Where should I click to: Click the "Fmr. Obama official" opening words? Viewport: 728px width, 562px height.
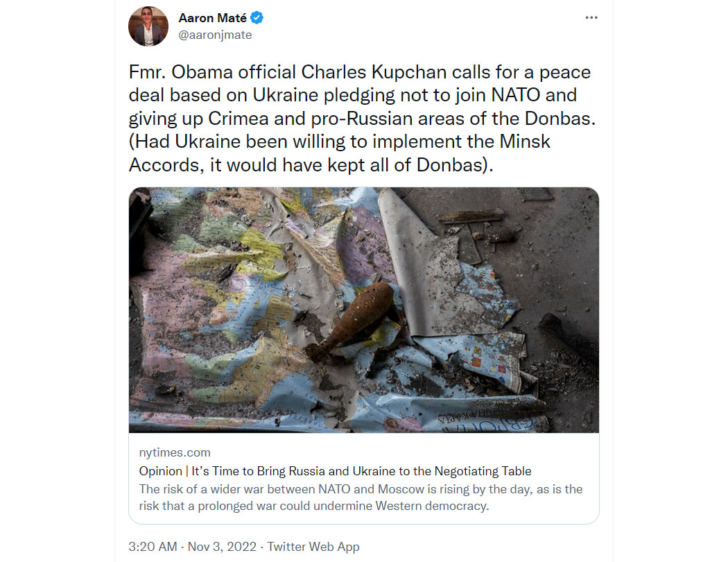[x=212, y=72]
